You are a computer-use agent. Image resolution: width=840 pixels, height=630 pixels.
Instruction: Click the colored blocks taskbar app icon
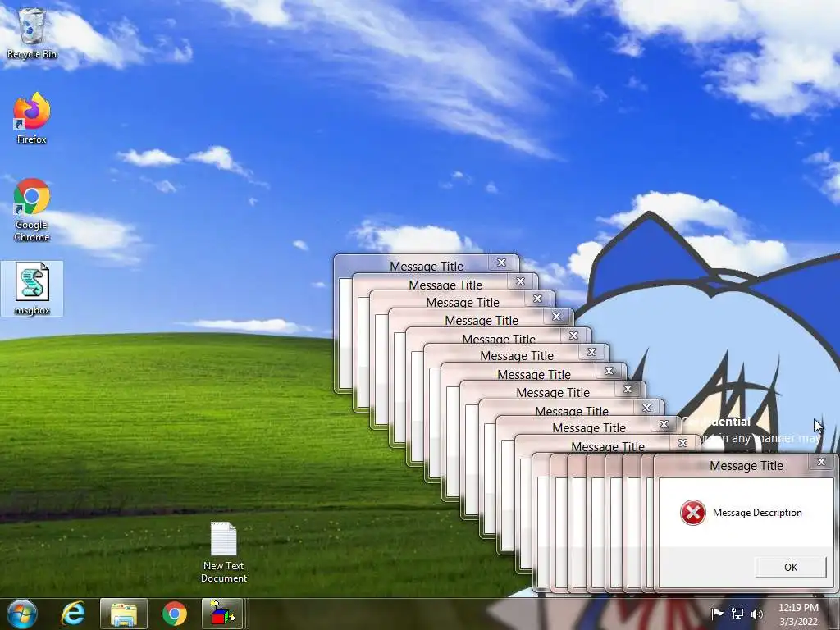point(222,614)
